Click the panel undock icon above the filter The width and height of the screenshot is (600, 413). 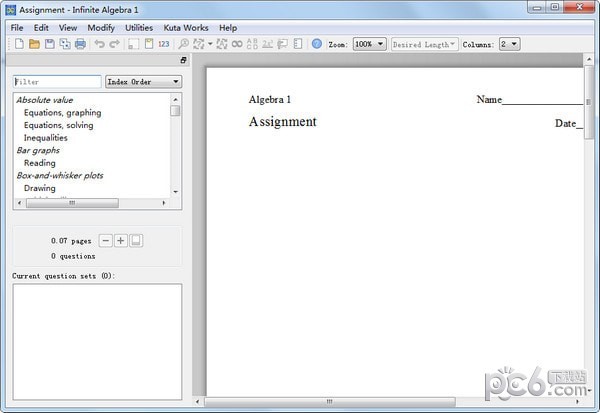[x=183, y=60]
